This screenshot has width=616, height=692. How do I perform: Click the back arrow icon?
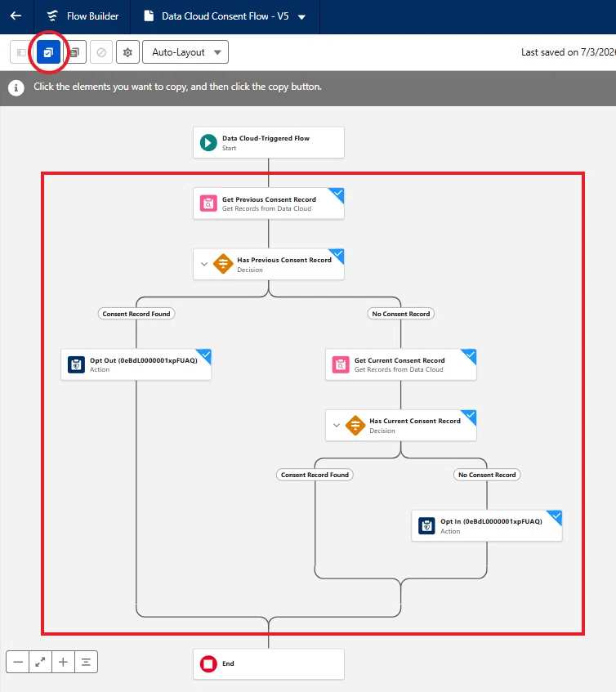click(x=16, y=16)
